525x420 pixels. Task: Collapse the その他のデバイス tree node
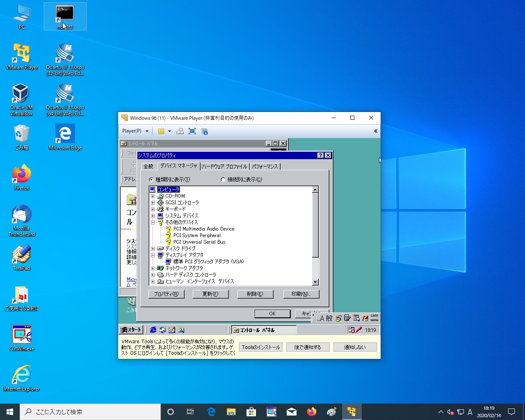point(153,222)
